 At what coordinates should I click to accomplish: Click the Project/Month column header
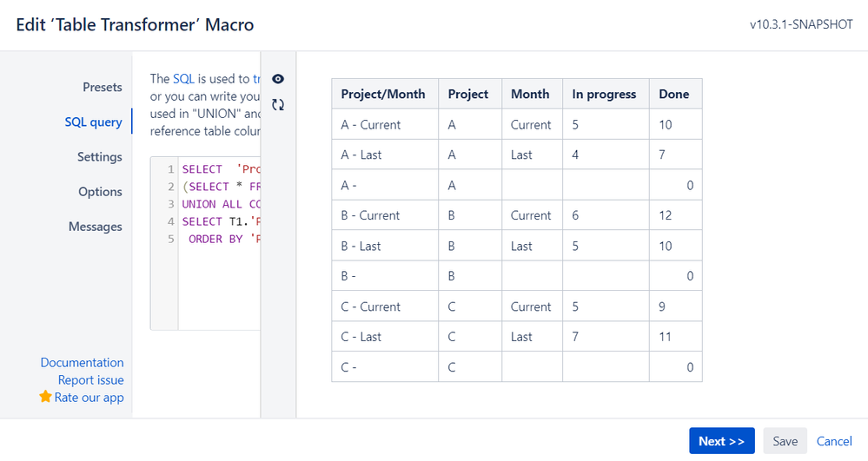pos(383,94)
